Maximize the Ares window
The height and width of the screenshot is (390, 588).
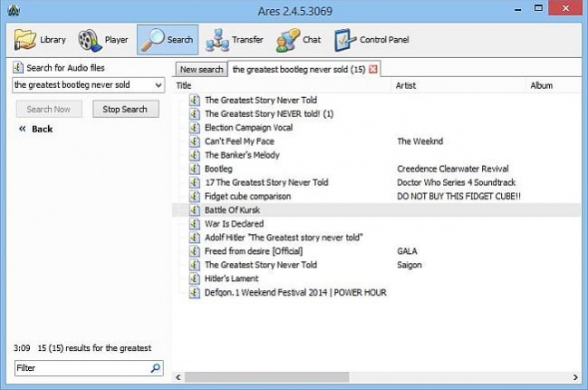(x=538, y=8)
